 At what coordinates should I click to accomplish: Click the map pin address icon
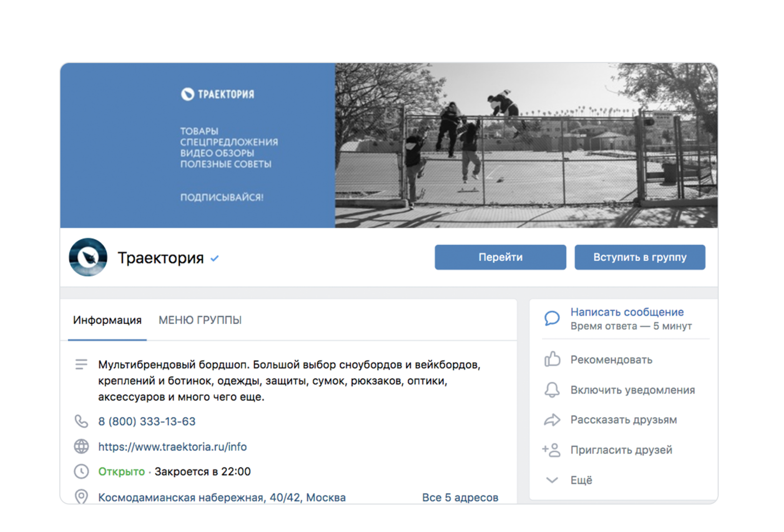point(81,497)
